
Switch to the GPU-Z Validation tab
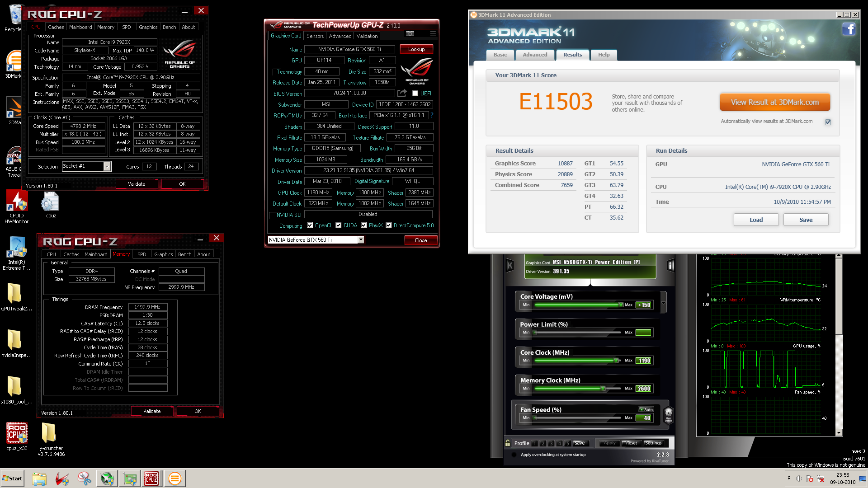click(367, 36)
